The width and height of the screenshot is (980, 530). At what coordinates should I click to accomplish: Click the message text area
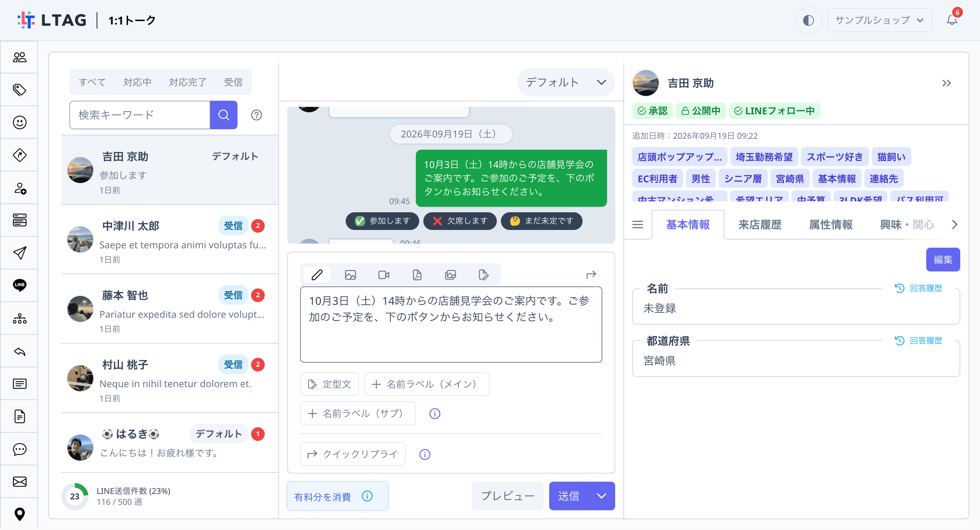[x=451, y=325]
